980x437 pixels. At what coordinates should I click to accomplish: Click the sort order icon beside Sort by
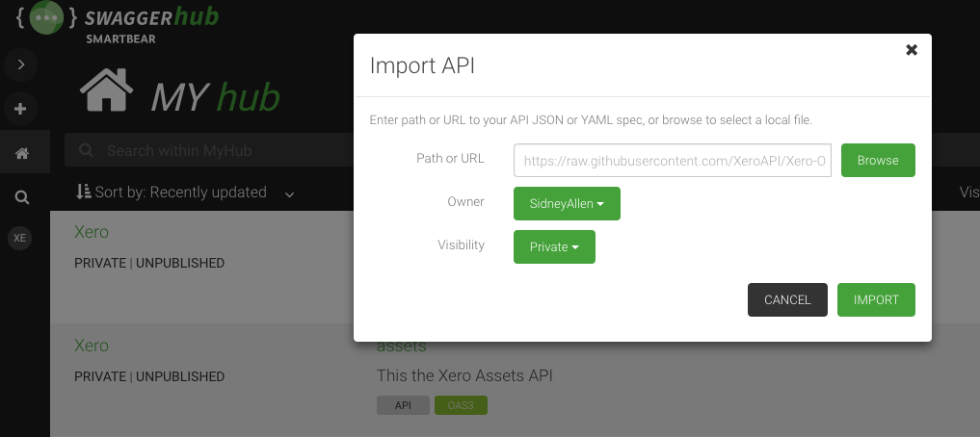coord(83,192)
